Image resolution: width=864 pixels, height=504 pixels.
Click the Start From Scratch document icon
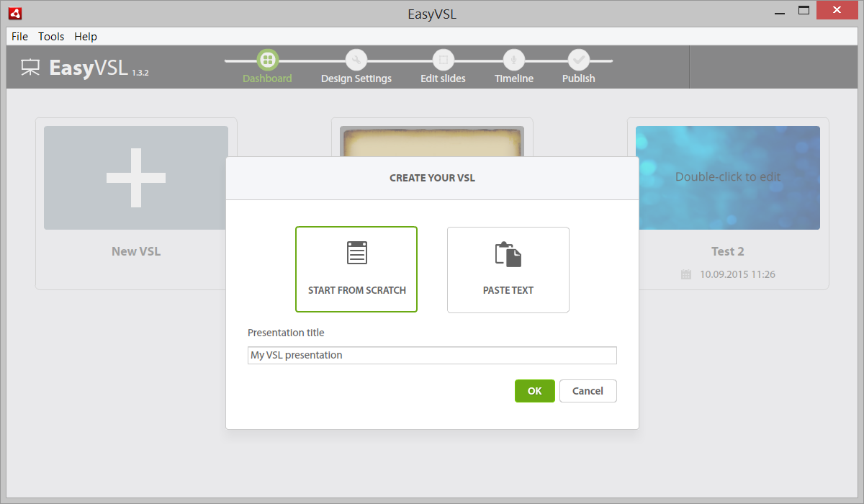[357, 253]
